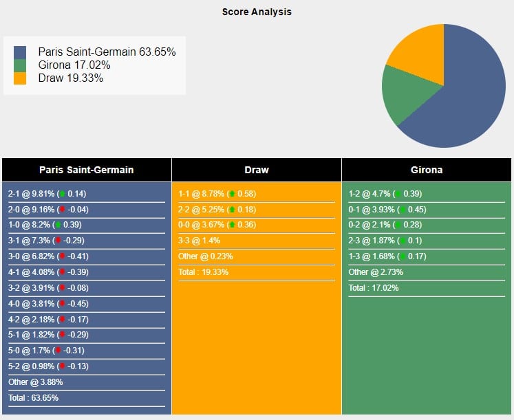Click the Girona column header
Image resolution: width=514 pixels, height=420 pixels.
tap(427, 170)
